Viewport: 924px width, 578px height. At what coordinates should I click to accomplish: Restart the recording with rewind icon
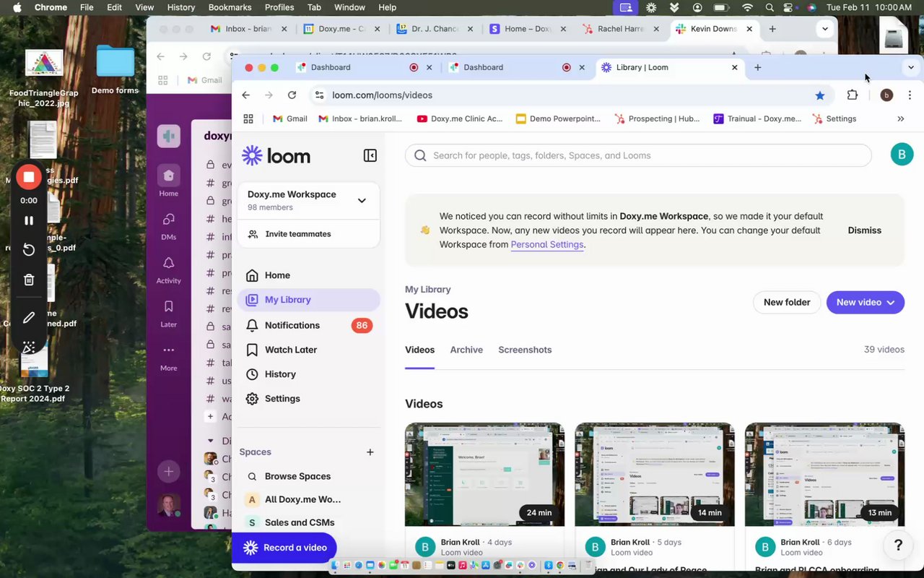pos(29,250)
